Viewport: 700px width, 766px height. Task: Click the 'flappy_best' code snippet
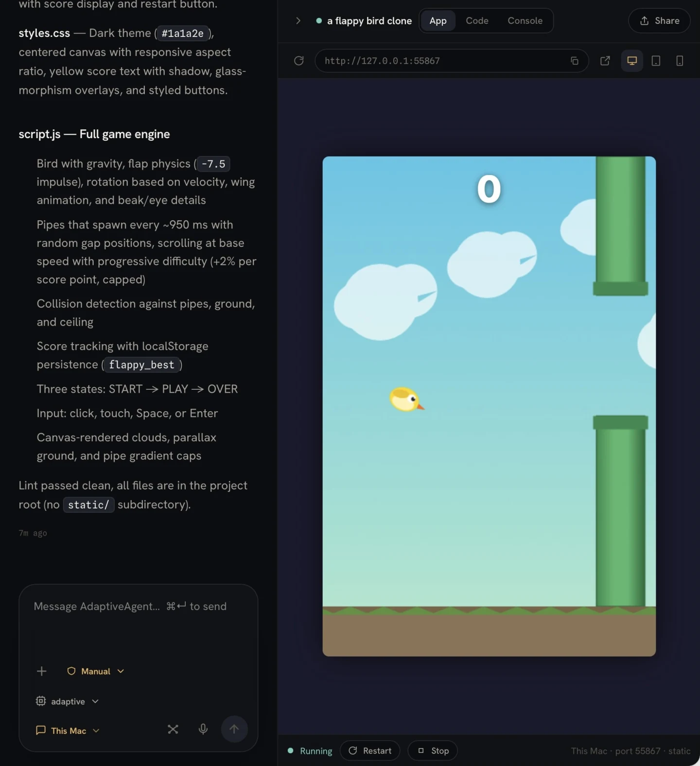pos(141,365)
